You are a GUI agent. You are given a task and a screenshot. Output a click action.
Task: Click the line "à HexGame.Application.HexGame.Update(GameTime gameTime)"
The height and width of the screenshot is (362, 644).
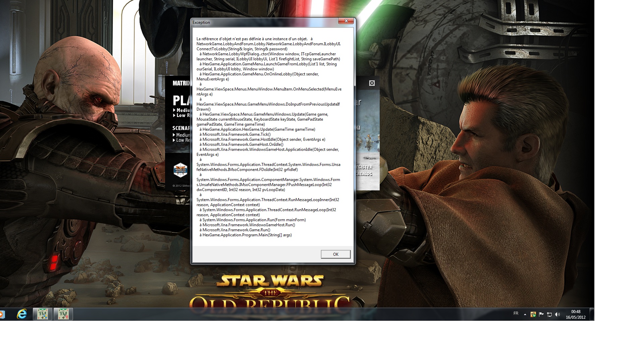click(x=257, y=129)
